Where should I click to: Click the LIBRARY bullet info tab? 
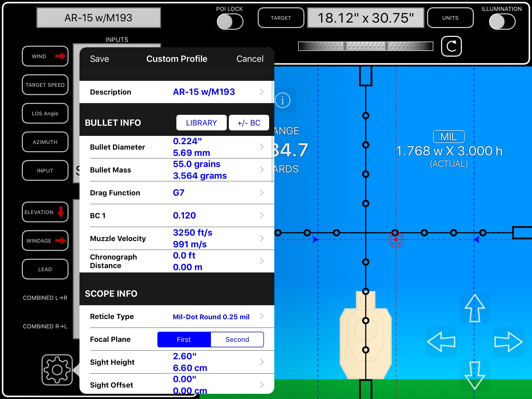pyautogui.click(x=201, y=123)
